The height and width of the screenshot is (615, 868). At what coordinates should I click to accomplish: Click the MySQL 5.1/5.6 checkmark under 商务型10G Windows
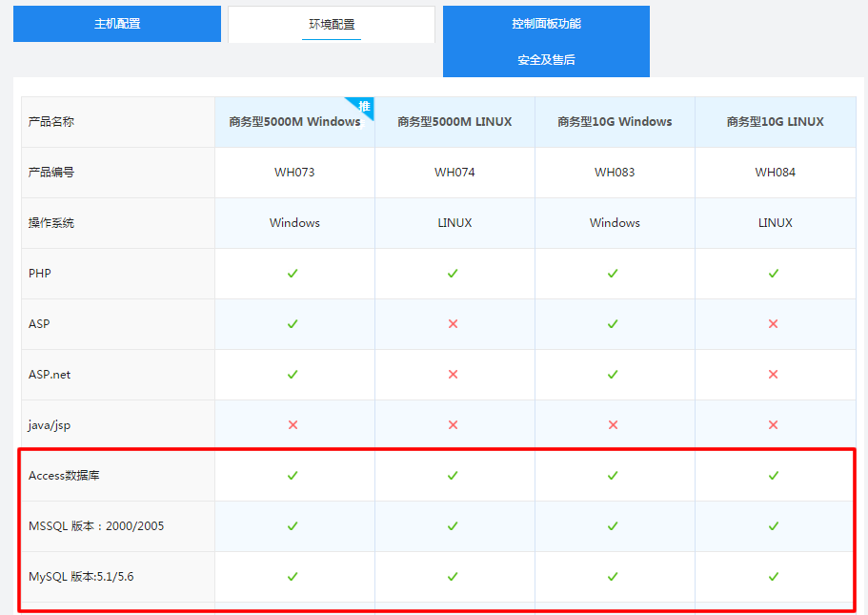(614, 576)
